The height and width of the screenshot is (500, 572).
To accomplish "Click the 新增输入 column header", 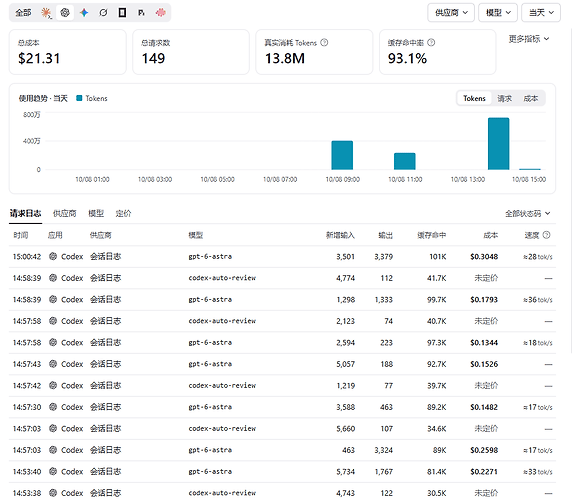I will pyautogui.click(x=340, y=235).
